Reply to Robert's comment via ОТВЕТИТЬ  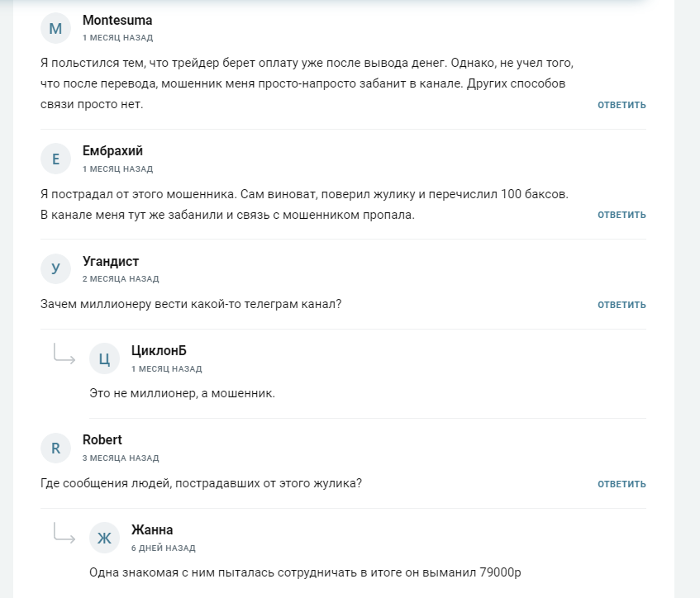(621, 484)
